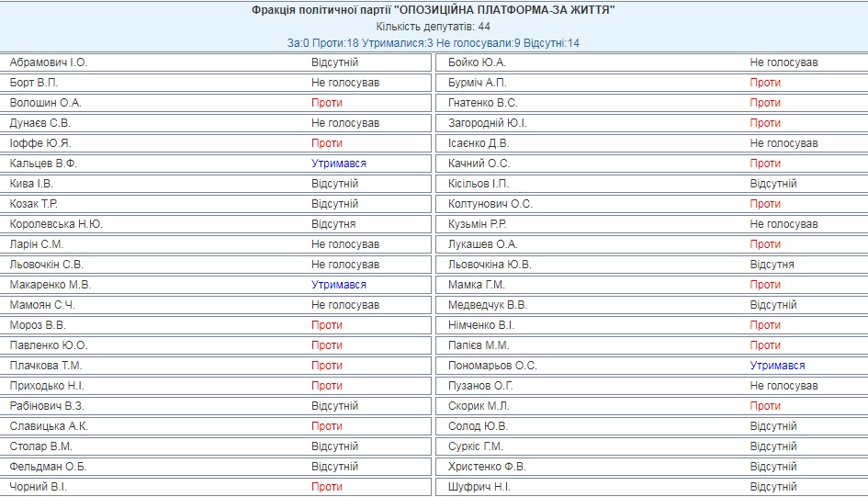This screenshot has width=868, height=497.
Task: Select the name Рабінович В.З.
Action: [x=47, y=406]
